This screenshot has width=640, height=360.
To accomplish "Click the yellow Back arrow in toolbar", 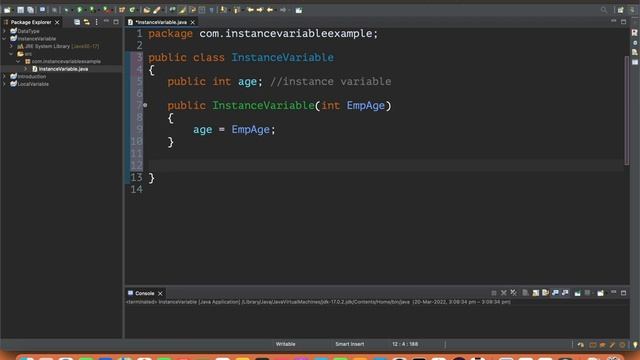I will (x=270, y=10).
